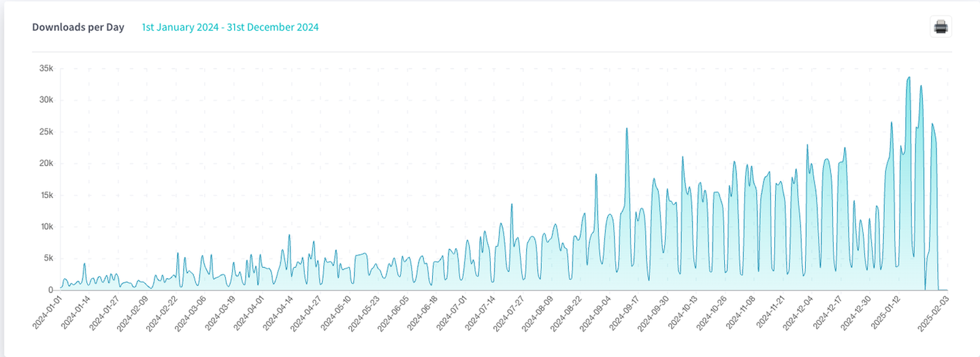Select the 2024-12-17 x-axis date label
This screenshot has height=357, width=980.
pos(830,313)
